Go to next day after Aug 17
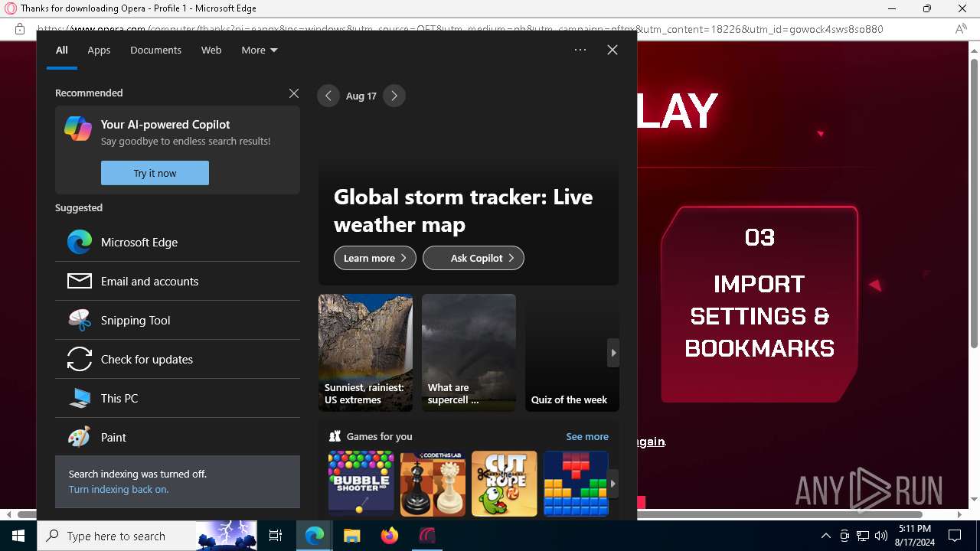 coord(394,96)
